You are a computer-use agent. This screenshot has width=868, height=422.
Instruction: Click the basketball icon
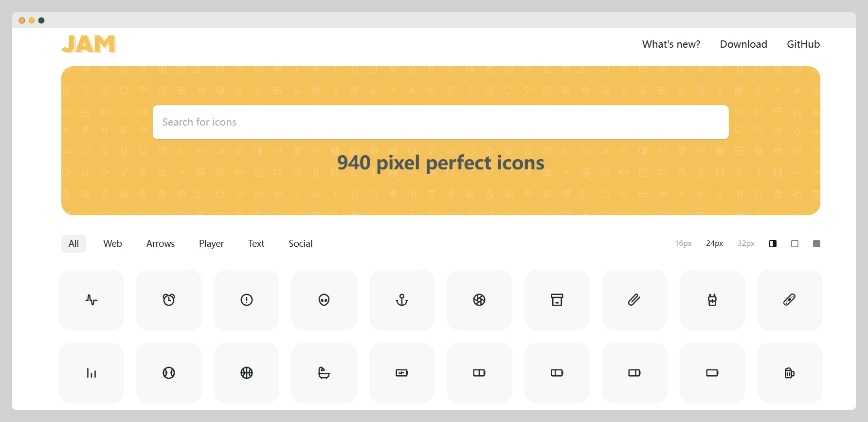point(247,373)
